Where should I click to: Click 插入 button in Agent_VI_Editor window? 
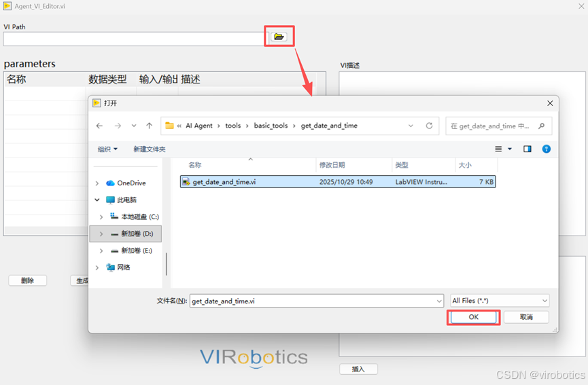click(358, 369)
